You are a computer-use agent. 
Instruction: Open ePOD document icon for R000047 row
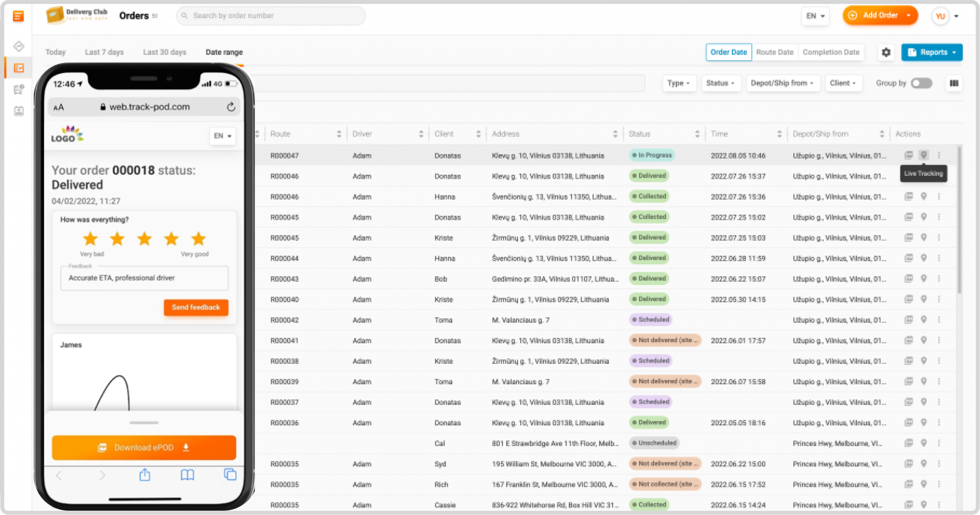pyautogui.click(x=909, y=155)
